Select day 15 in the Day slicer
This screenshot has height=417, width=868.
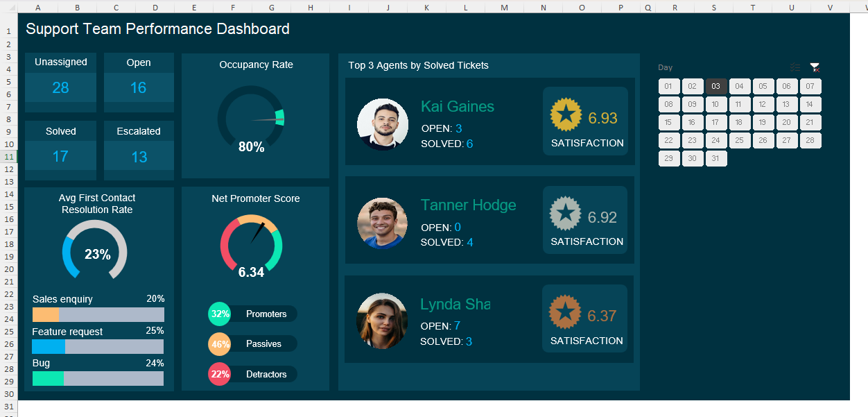pos(669,123)
